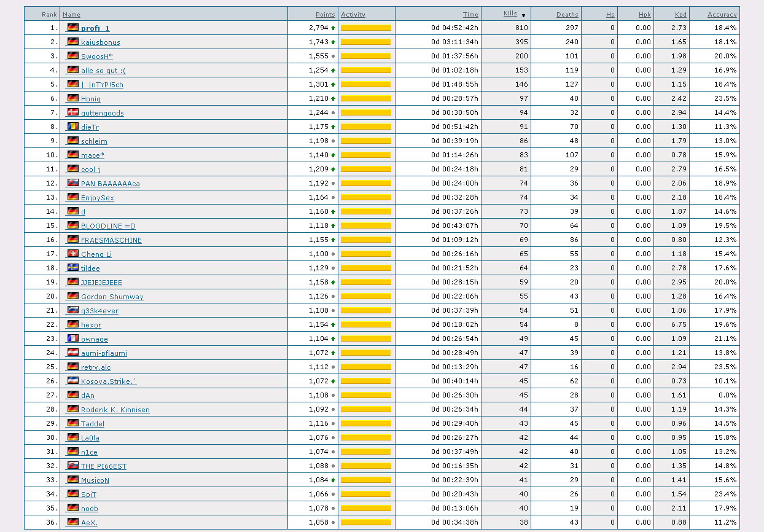The height and width of the screenshot is (532, 764).
Task: Click the German flag beside hexor
Action: pos(73,324)
